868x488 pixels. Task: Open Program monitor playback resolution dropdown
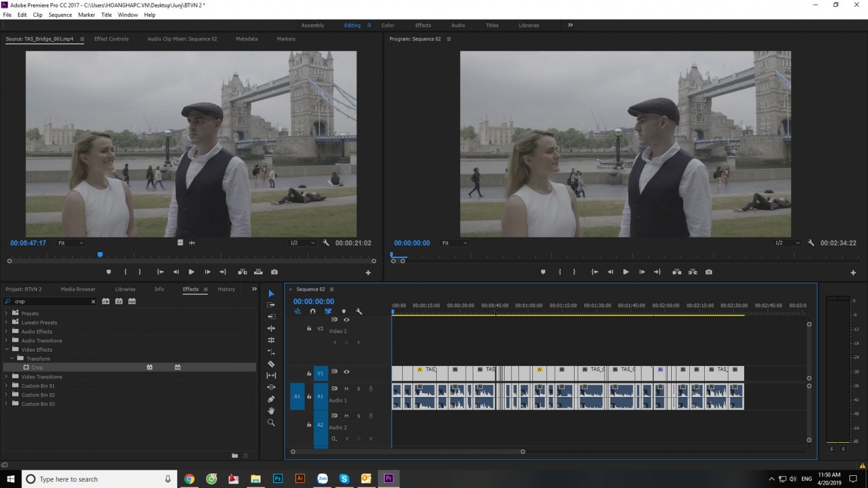(x=787, y=243)
